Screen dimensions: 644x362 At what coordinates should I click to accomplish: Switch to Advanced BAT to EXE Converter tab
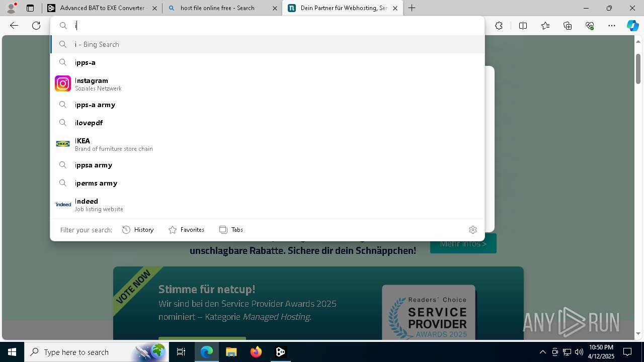[x=102, y=8]
